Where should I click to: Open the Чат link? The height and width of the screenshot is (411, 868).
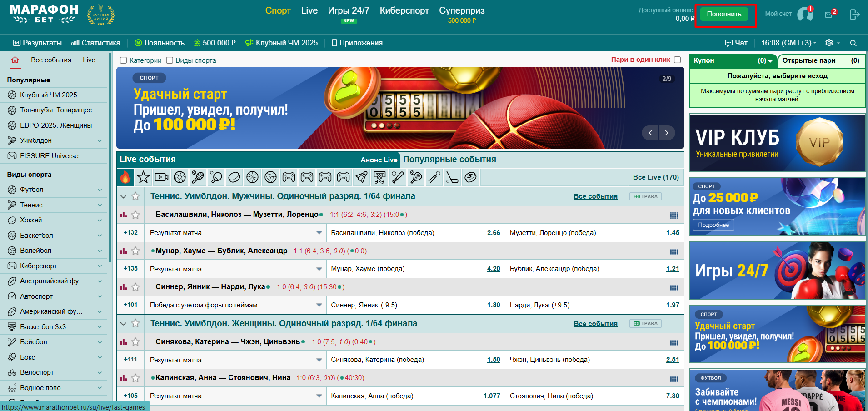[736, 43]
